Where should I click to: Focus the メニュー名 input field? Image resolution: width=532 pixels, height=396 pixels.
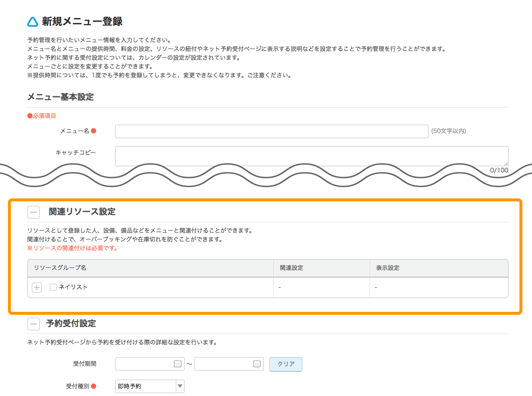pyautogui.click(x=272, y=131)
